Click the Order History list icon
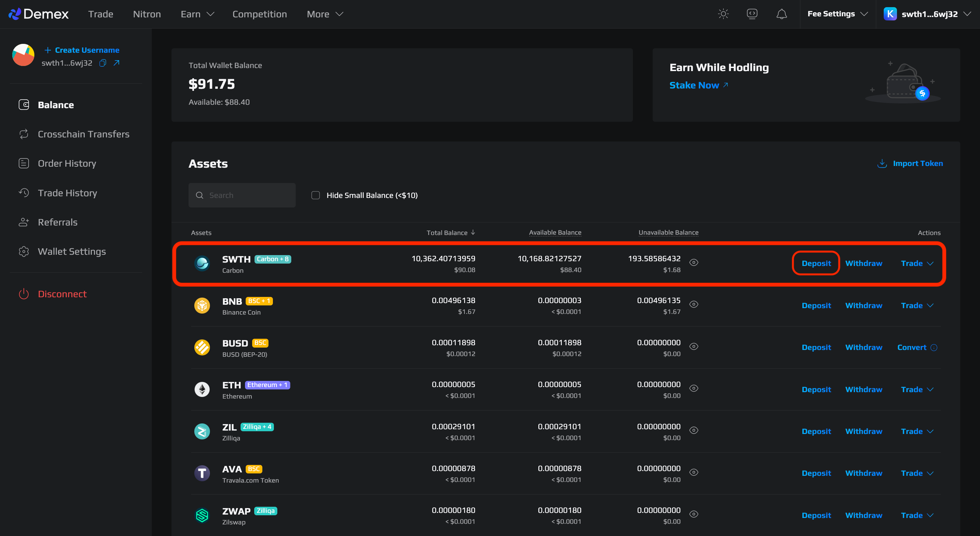980x536 pixels. pos(23,164)
